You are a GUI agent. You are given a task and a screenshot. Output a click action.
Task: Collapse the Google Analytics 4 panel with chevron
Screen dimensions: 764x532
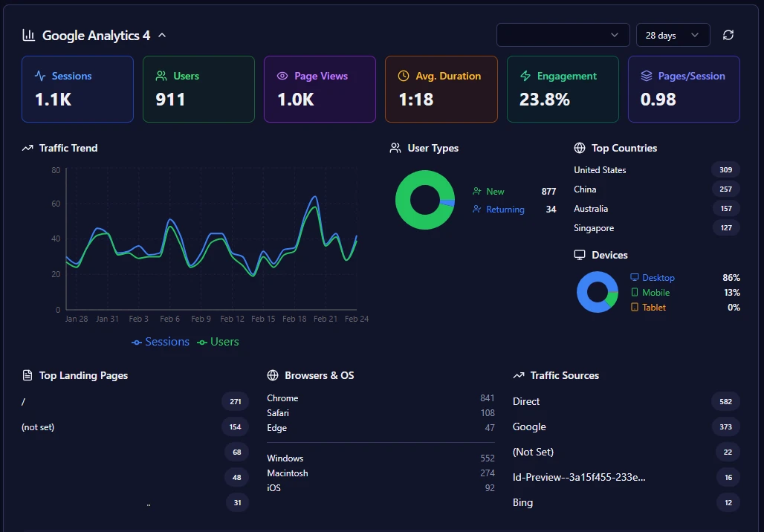pos(161,34)
